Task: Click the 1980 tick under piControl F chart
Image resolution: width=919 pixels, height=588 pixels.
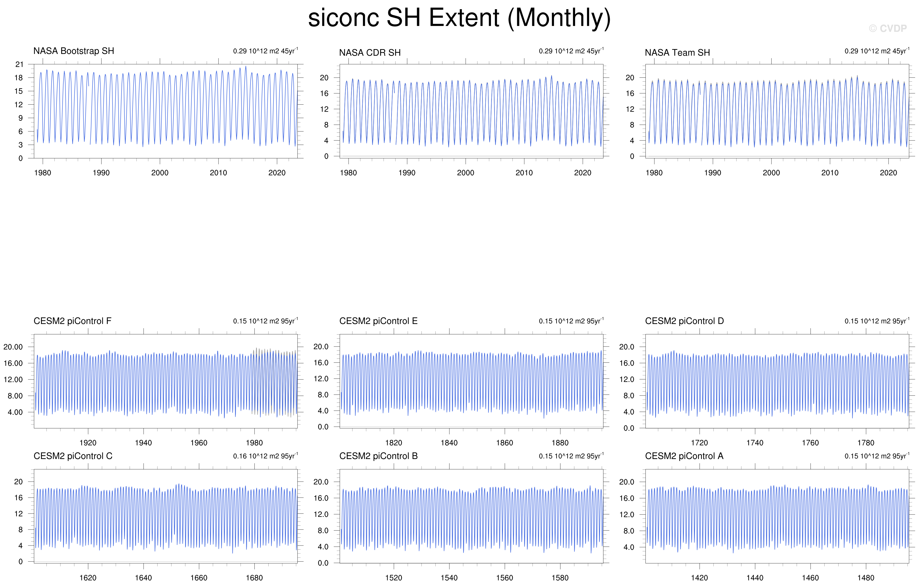Action: [254, 443]
